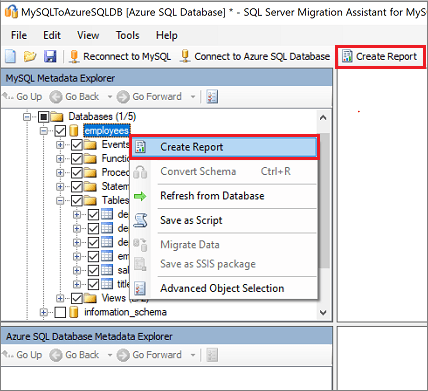This screenshot has width=428, height=391.
Task: Click Go Back in Azure SQL Database explorer
Action: [x=75, y=355]
